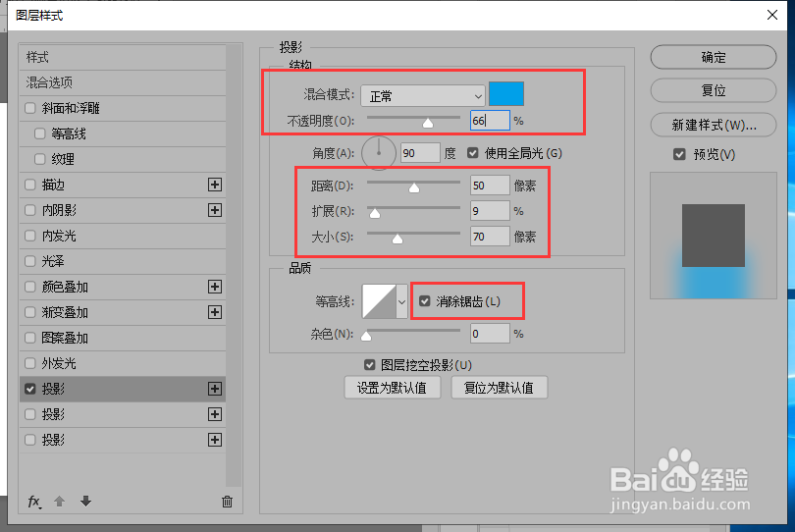Open the fx add-style menu icon
Screen dimensions: 795x532
pos(34,502)
